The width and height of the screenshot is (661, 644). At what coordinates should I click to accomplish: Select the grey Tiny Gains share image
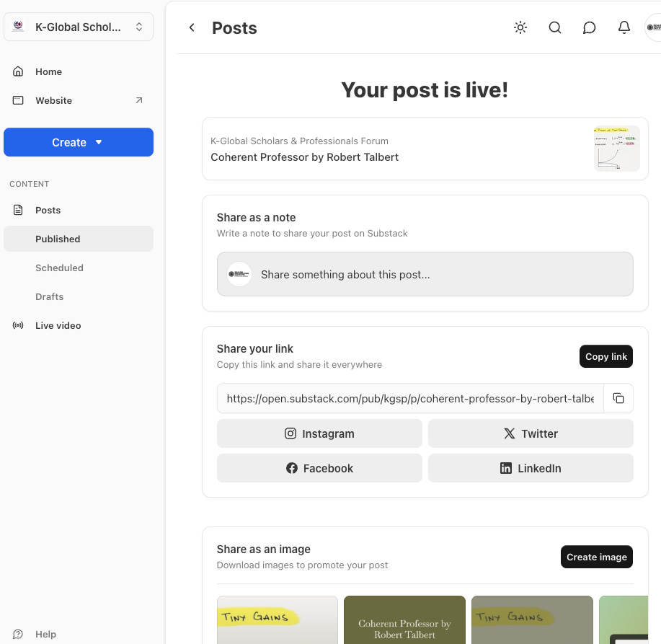click(532, 620)
